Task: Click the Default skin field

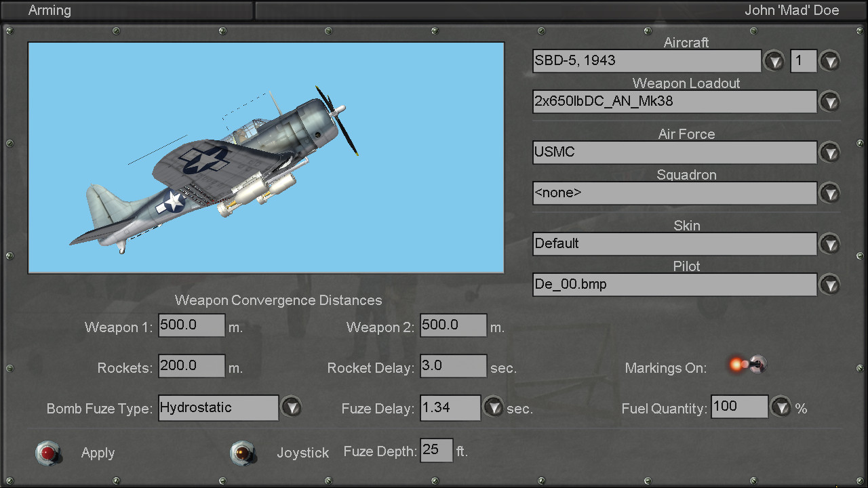Action: click(675, 244)
